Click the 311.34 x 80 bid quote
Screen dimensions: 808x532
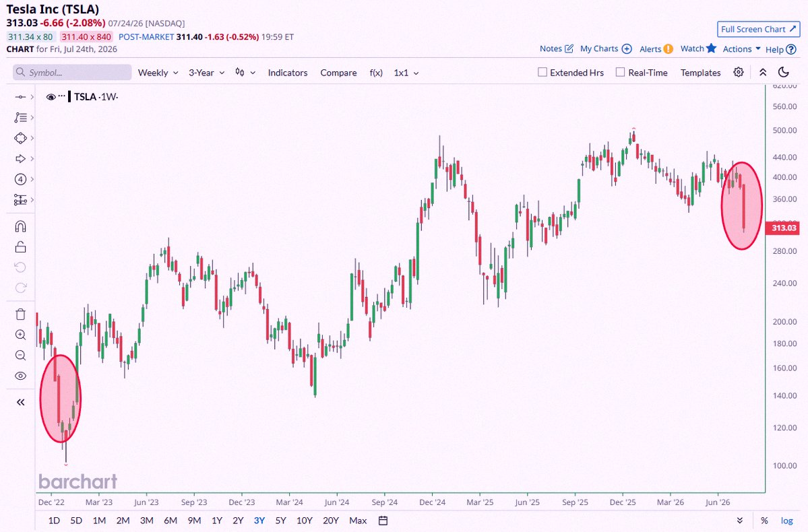tap(30, 36)
